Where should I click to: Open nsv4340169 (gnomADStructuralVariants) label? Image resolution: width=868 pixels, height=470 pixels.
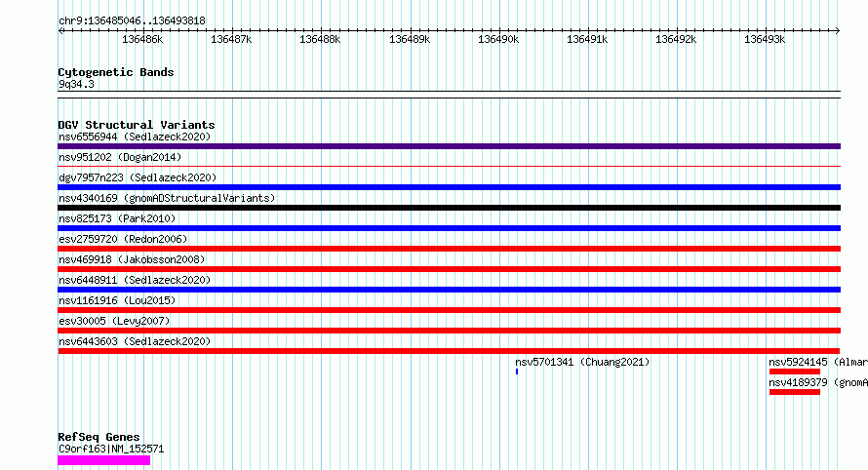click(x=167, y=198)
